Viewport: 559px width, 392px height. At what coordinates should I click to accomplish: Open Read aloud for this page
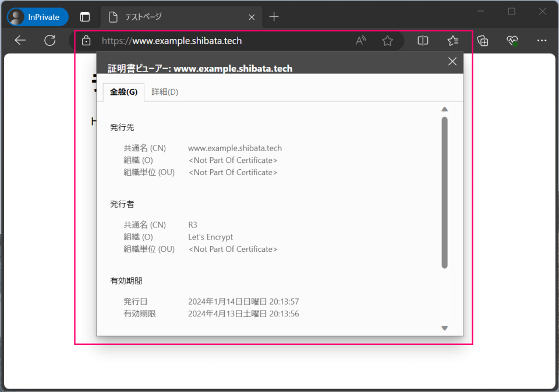click(360, 40)
